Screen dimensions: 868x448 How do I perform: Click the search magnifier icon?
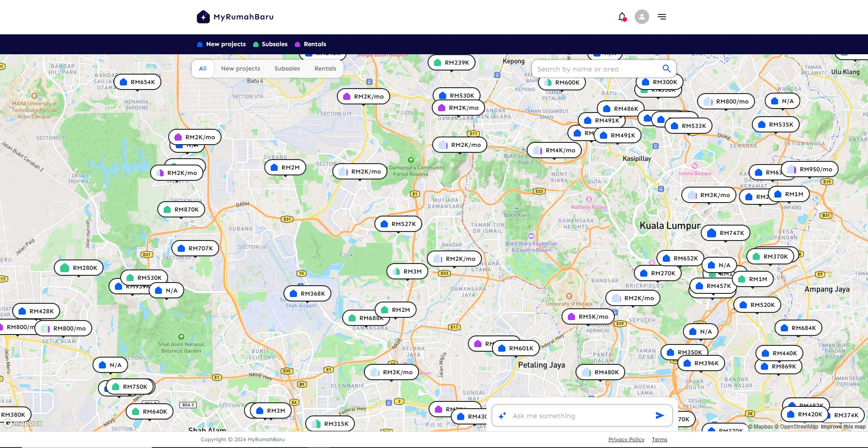(x=666, y=69)
